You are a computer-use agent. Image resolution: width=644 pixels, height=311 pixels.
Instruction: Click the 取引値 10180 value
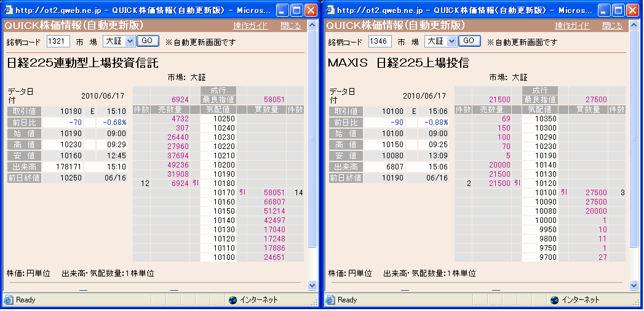[73, 111]
